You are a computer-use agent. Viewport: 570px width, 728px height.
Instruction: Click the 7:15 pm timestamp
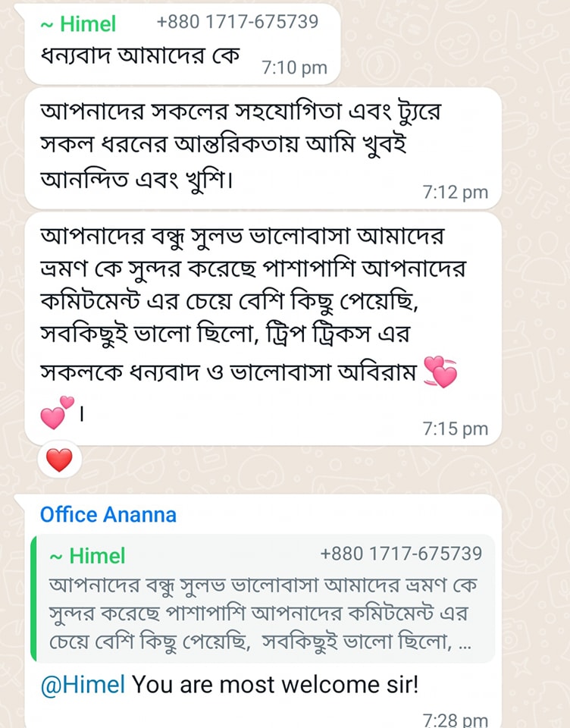click(x=455, y=429)
